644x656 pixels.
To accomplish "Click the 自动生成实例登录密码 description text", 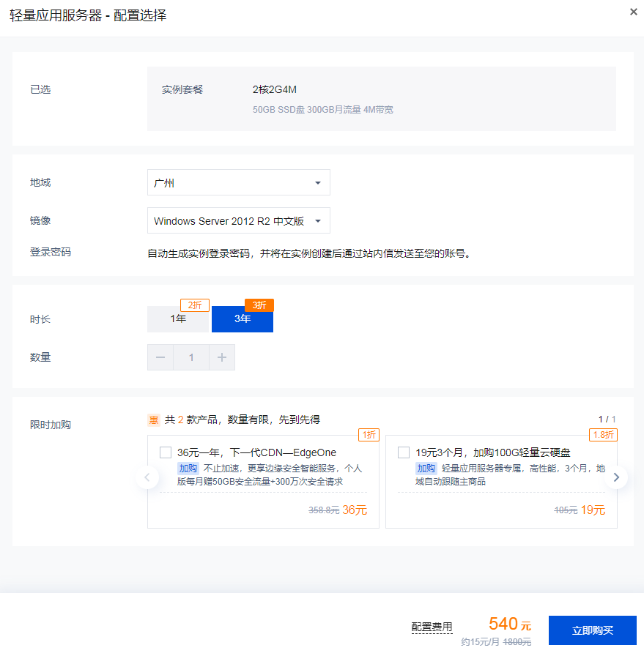I will point(309,253).
